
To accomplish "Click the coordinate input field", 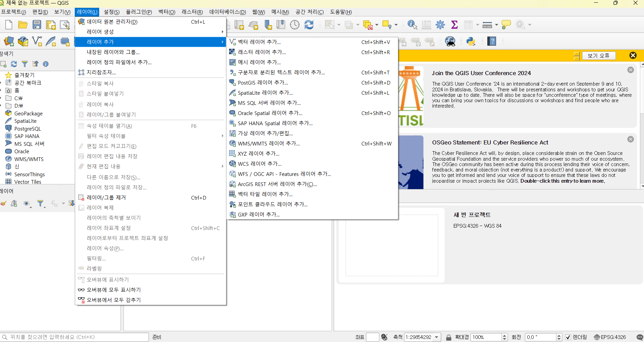I will tap(372, 337).
